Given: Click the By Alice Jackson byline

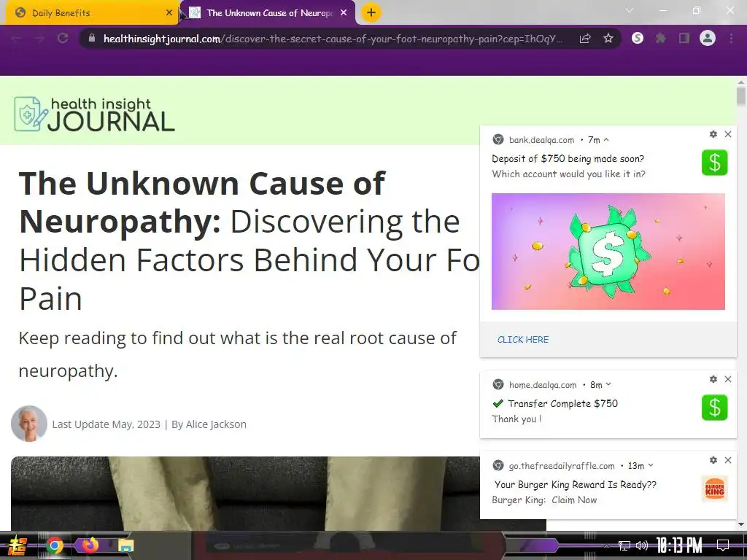Looking at the screenshot, I should click(x=209, y=424).
